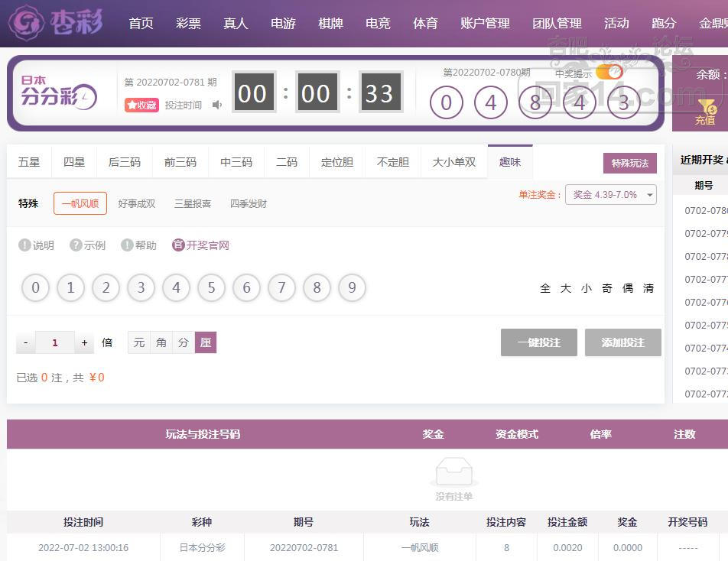Click the 杏彩 logo icon
728x561 pixels.
coord(25,23)
